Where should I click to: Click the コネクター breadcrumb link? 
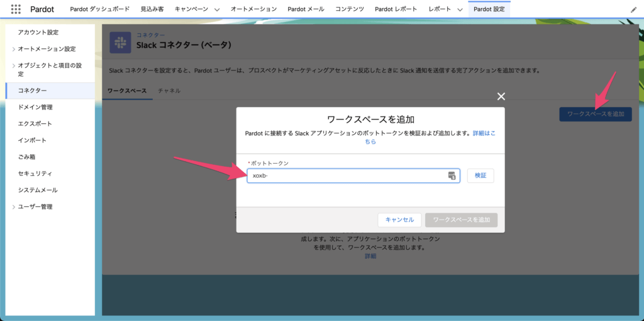pyautogui.click(x=151, y=35)
